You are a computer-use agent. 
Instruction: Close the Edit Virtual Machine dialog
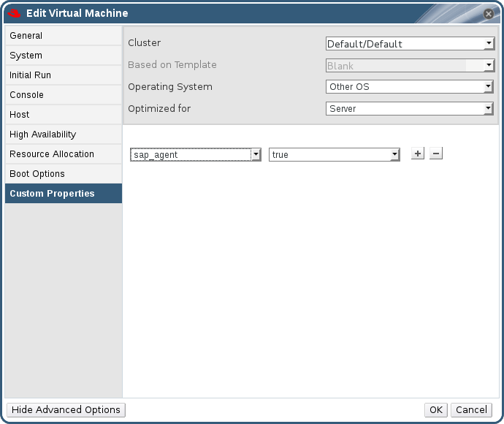[x=489, y=13]
